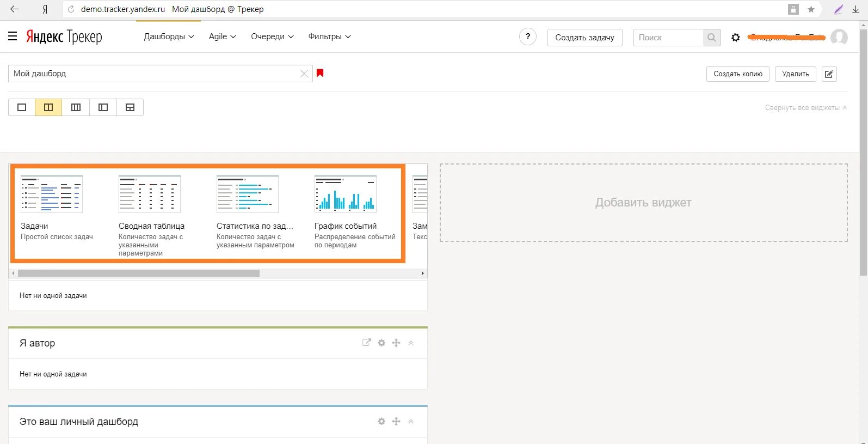This screenshot has height=444, width=868.
Task: Collapse the Это ваш личный дашборд widget
Action: pos(411,421)
